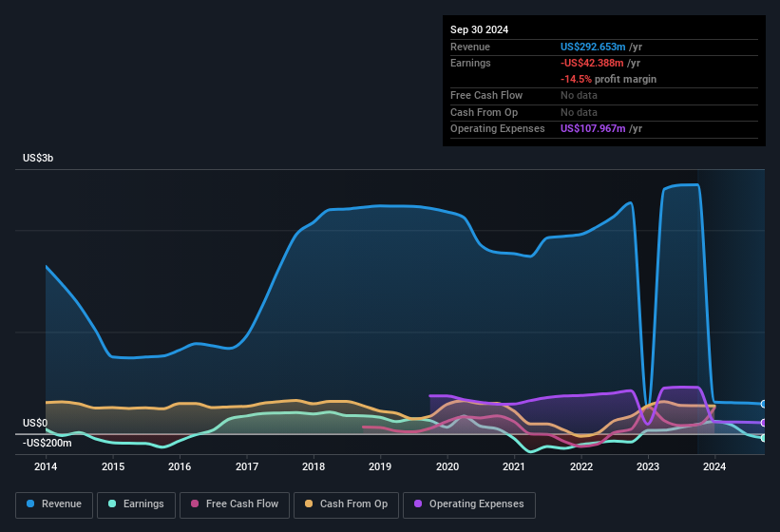Click the Free Cash Flow label in tooltip
Viewport: 780px width, 532px height.
coord(486,95)
